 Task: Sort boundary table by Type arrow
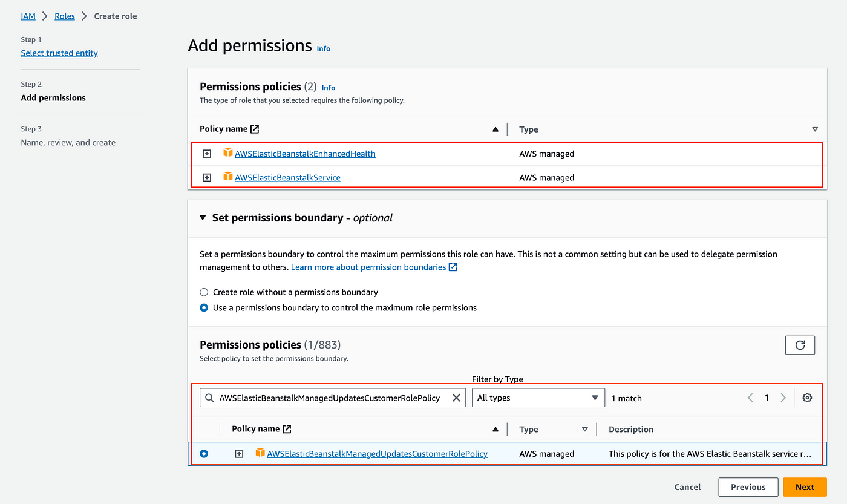pyautogui.click(x=584, y=430)
